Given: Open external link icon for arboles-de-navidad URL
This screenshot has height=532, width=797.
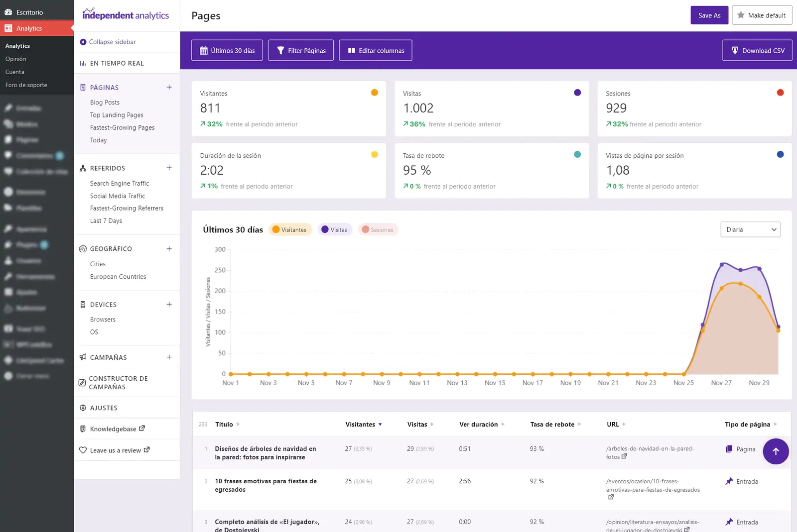Looking at the screenshot, I should 624,456.
